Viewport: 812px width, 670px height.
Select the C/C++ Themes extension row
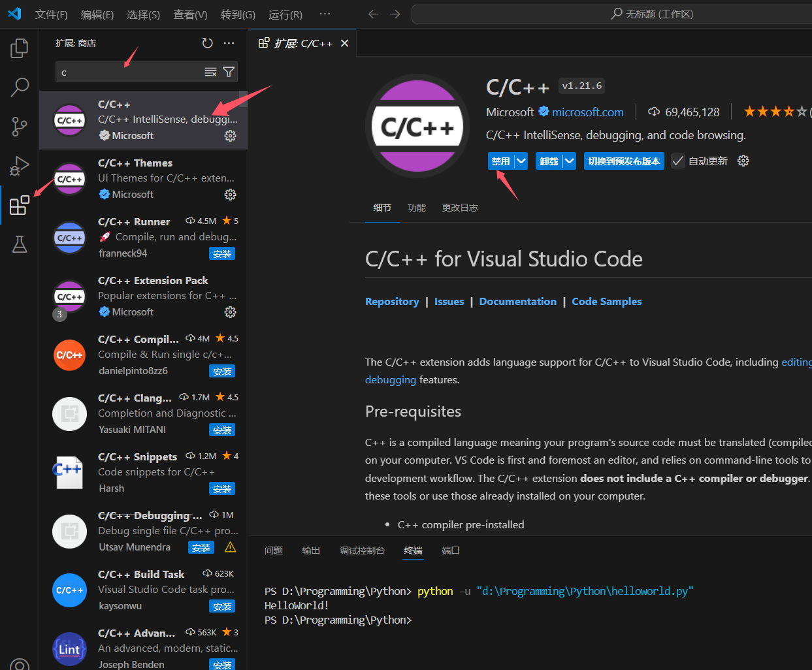pos(143,179)
